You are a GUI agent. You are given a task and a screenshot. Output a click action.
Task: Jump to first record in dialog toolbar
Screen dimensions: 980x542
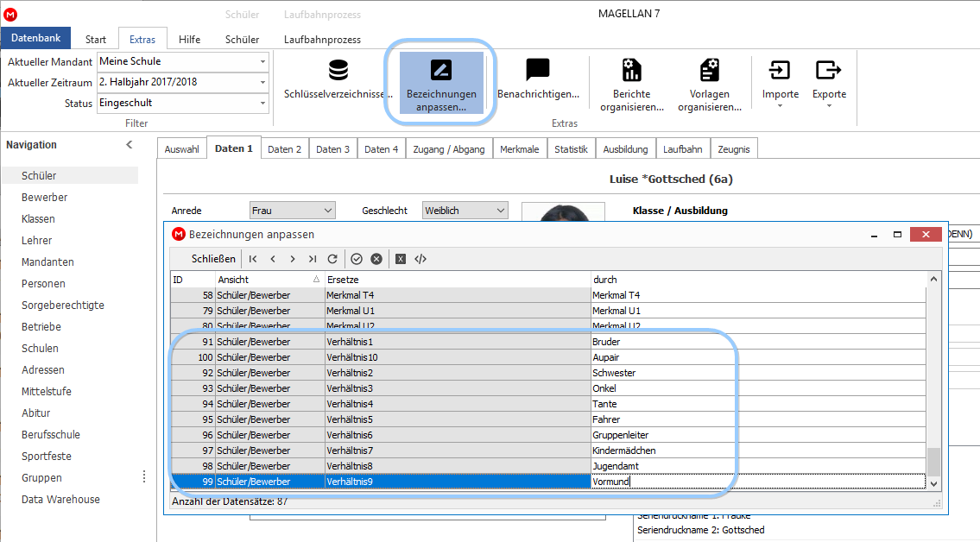[x=253, y=259]
